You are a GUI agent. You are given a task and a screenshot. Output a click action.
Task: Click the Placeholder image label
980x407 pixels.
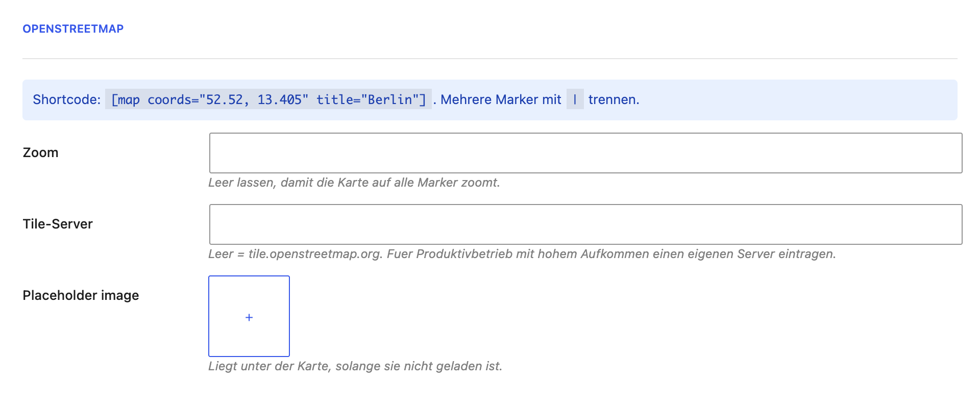81,295
